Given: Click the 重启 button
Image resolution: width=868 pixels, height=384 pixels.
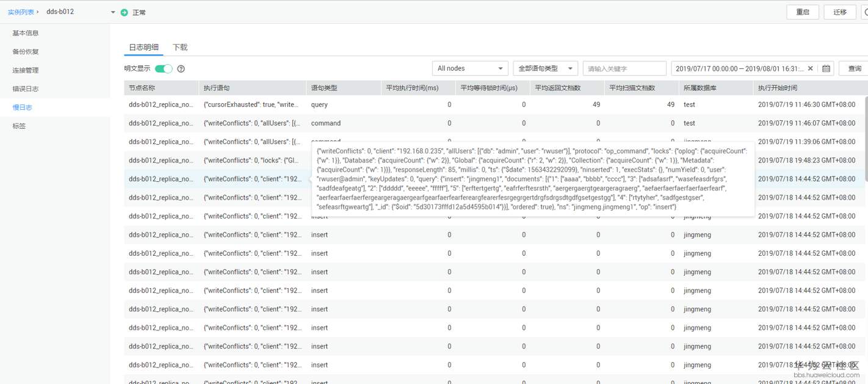Looking at the screenshot, I should click(803, 12).
